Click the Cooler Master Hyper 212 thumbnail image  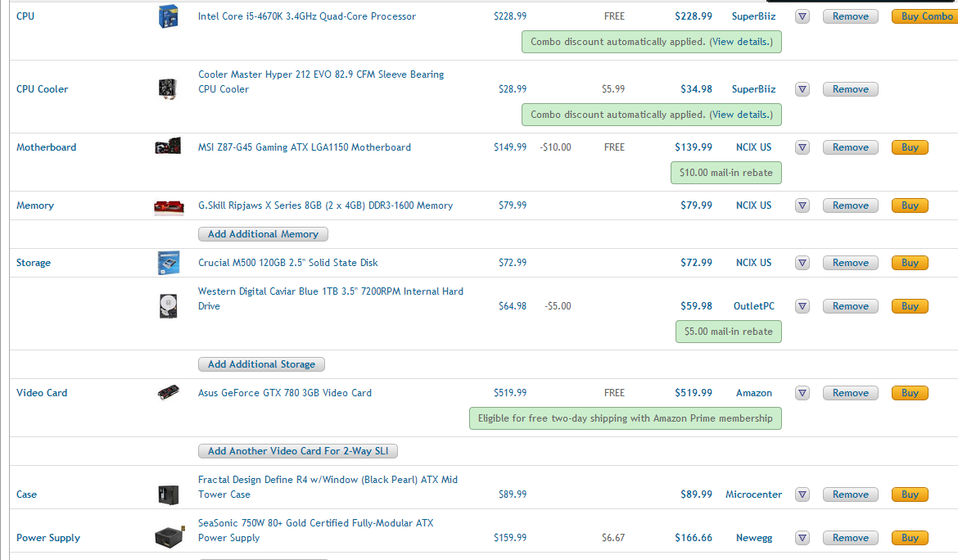coord(167,89)
